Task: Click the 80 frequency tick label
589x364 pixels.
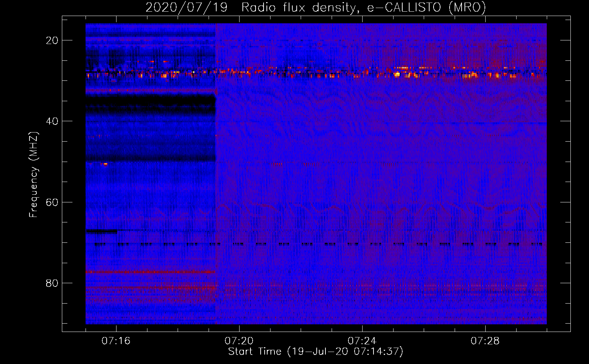Action: click(52, 283)
